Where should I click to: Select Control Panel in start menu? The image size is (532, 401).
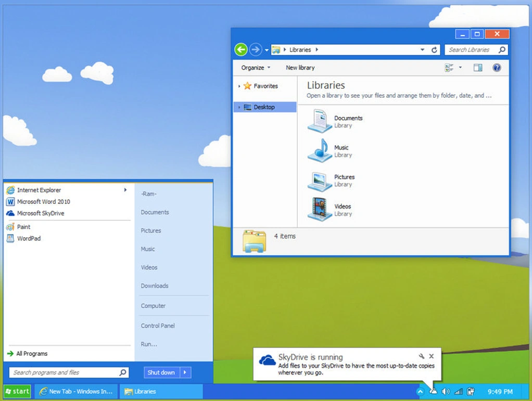(158, 326)
